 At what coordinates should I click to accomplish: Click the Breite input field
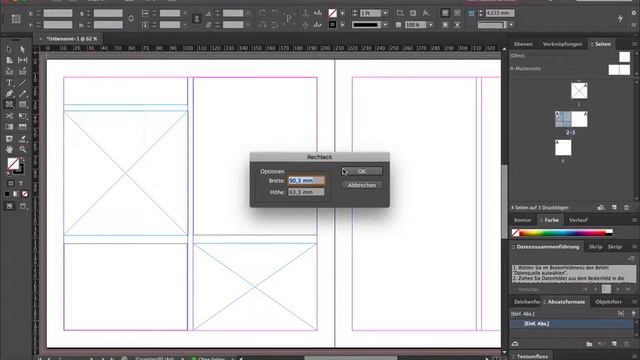click(306, 180)
